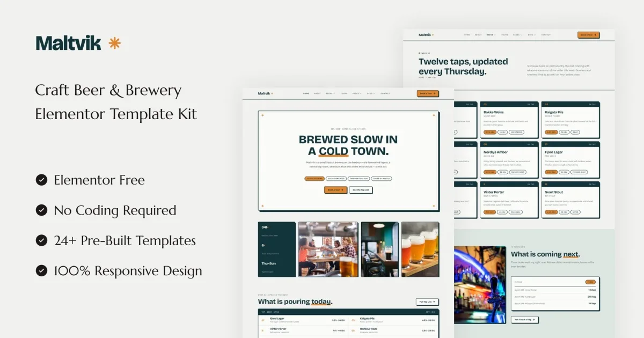Click the Full Tap List button
The image size is (644, 338).
(x=427, y=302)
